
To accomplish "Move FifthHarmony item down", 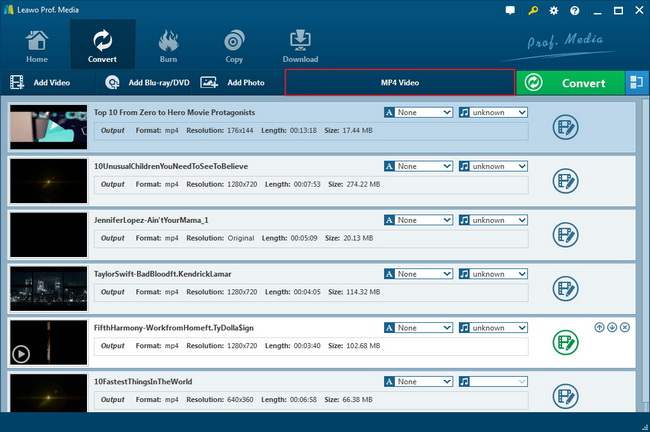I will [612, 328].
